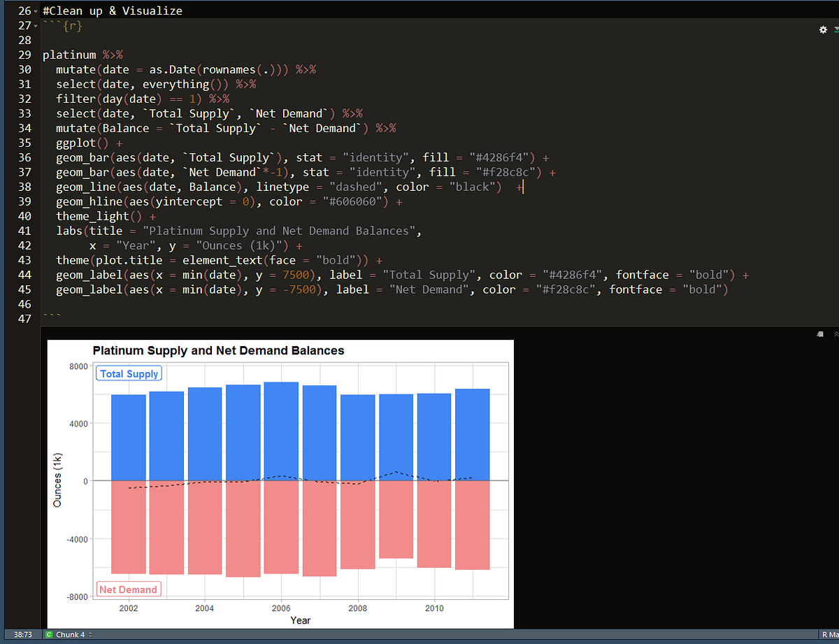Click line number 29 in the gutter
This screenshot has height=644, width=839.
24,55
